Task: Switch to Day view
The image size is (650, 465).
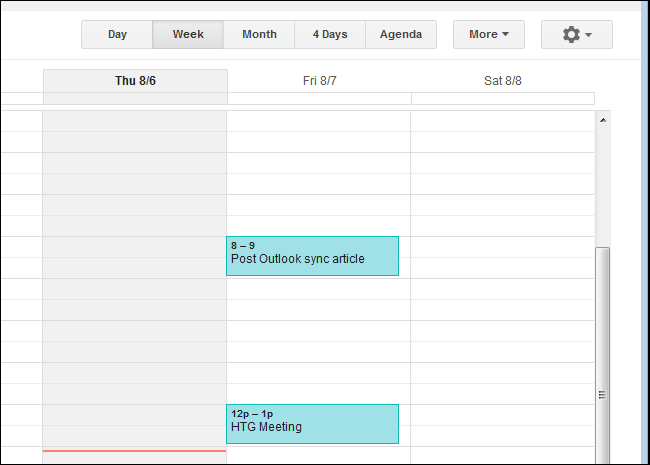Action: pos(117,35)
